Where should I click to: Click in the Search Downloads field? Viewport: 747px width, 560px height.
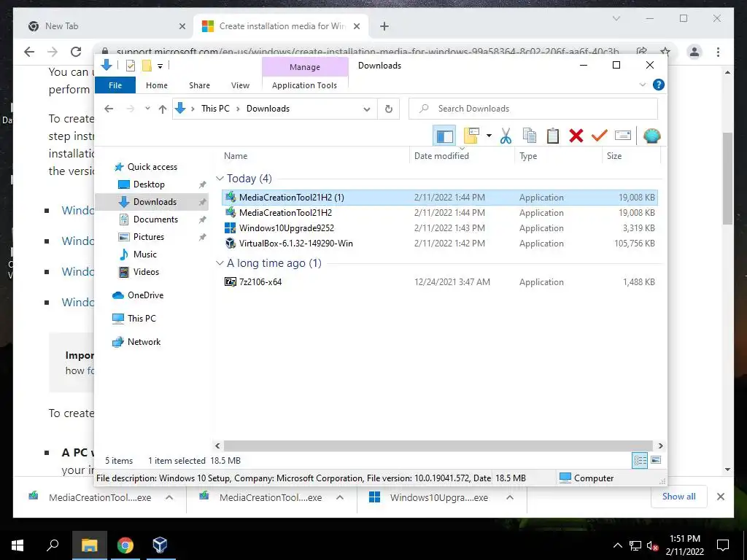pyautogui.click(x=533, y=109)
